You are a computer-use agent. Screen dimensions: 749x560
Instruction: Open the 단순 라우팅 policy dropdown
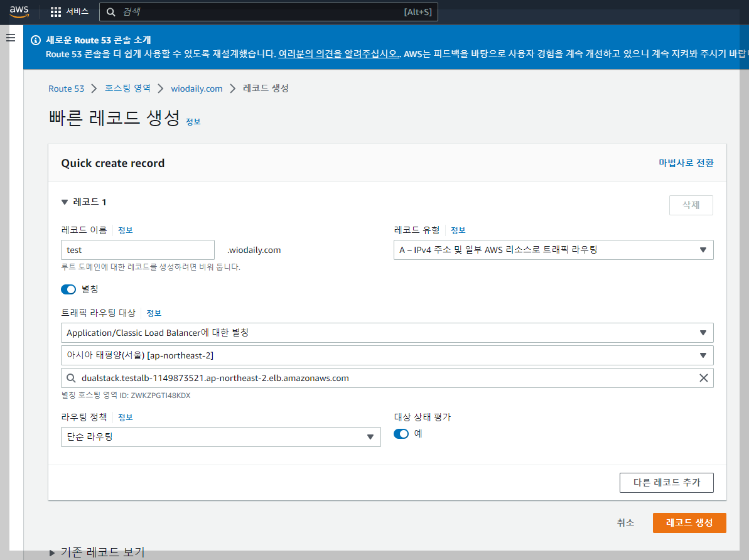coord(221,437)
